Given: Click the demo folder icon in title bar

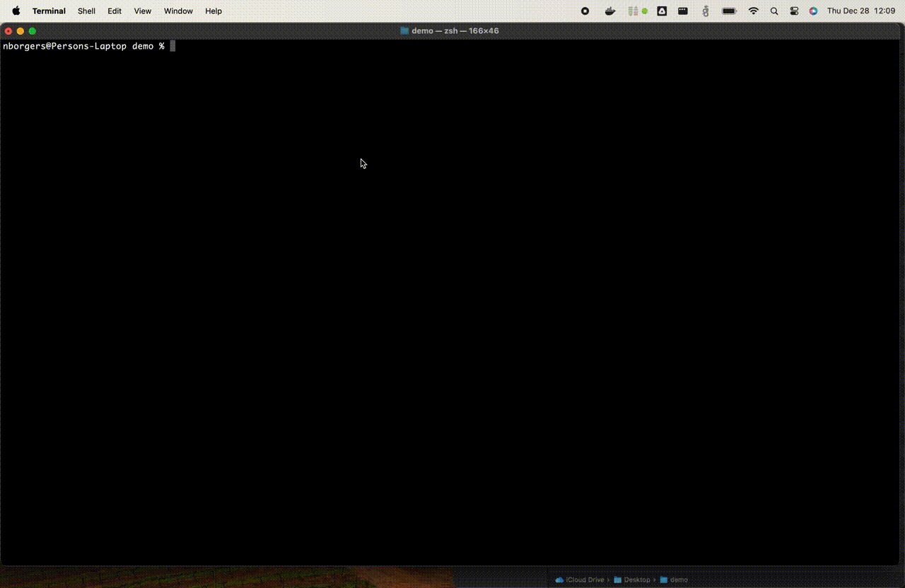Looking at the screenshot, I should [404, 31].
